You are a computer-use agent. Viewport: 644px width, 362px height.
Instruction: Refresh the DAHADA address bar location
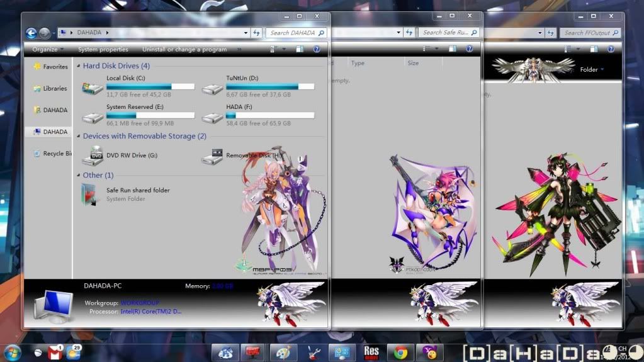(x=257, y=33)
